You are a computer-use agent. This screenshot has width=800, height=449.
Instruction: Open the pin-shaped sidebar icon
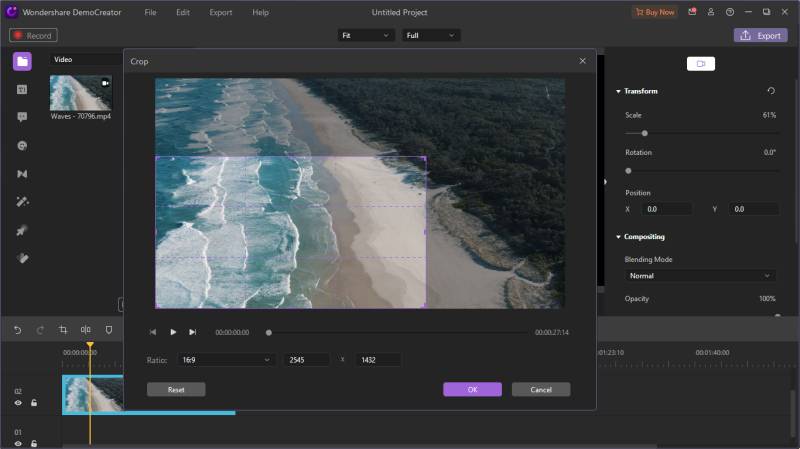point(21,231)
